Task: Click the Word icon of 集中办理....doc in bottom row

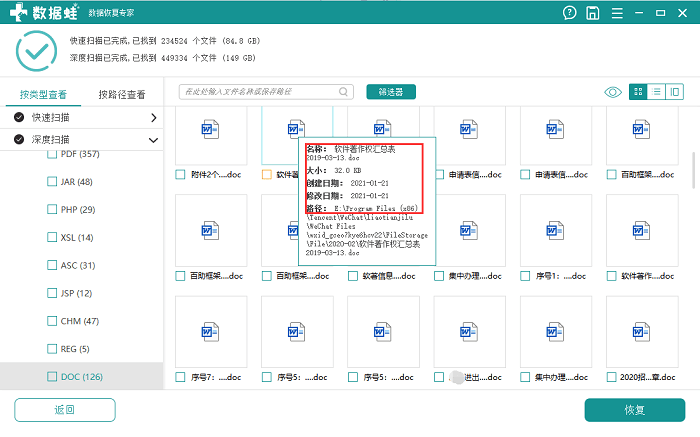Action: click(555, 332)
